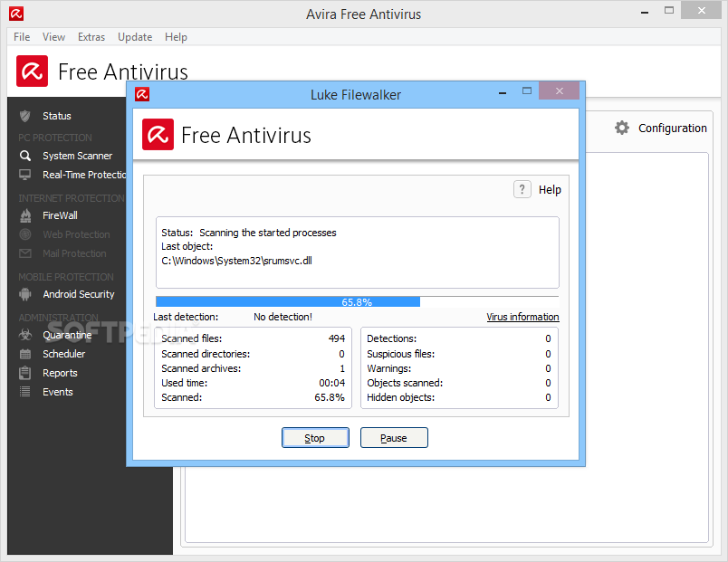Click the question mark Help icon
This screenshot has height=562, width=728.
522,189
